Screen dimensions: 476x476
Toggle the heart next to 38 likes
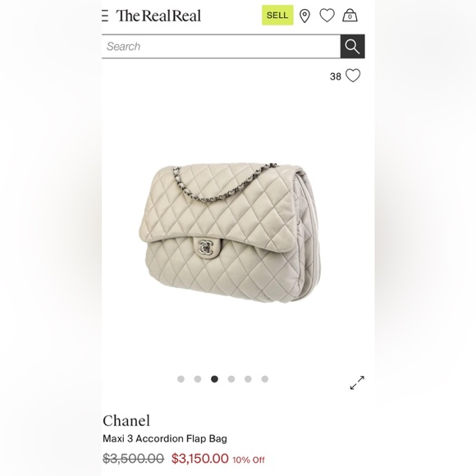pyautogui.click(x=353, y=76)
